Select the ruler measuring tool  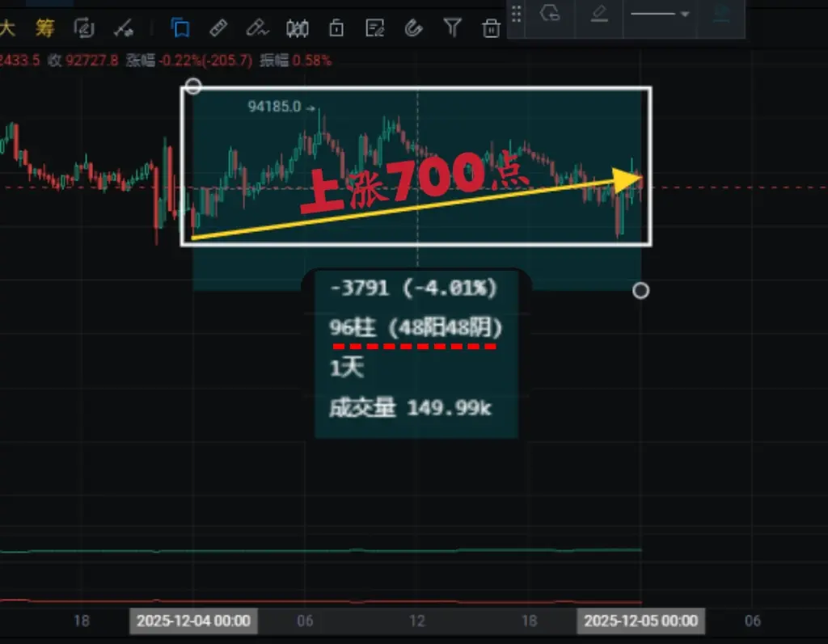coord(218,27)
